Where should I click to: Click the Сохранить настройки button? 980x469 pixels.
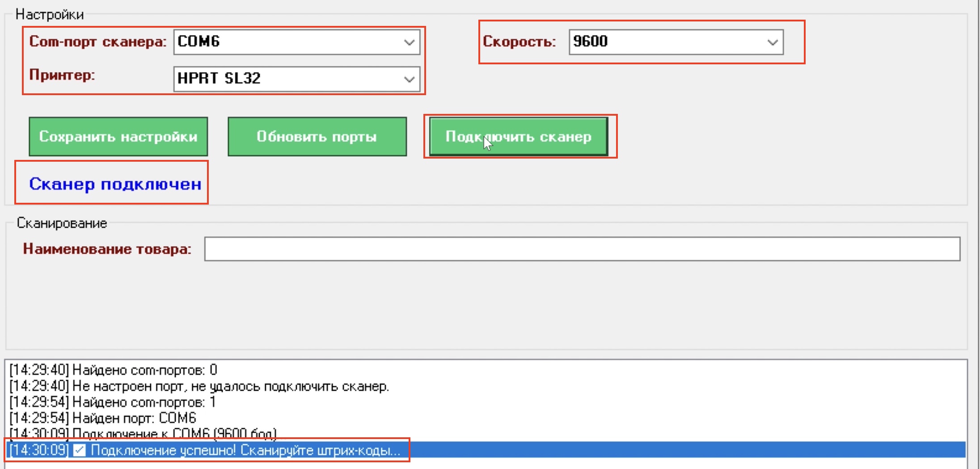[118, 137]
